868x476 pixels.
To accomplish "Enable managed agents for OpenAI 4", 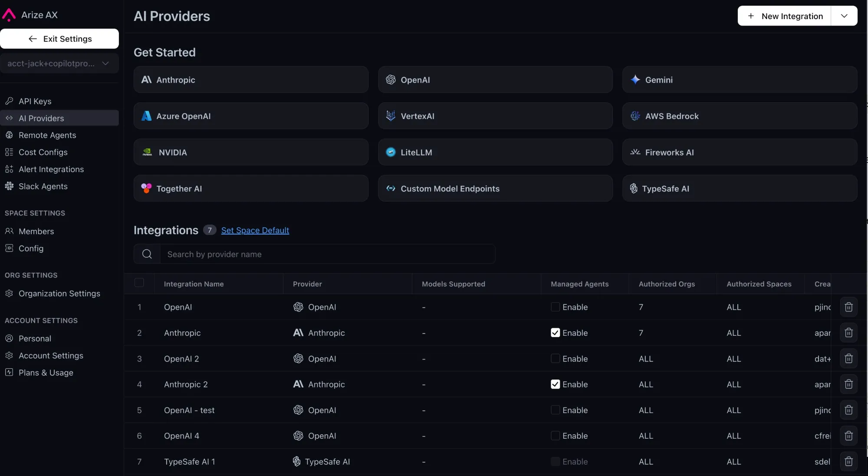I will [x=555, y=436].
